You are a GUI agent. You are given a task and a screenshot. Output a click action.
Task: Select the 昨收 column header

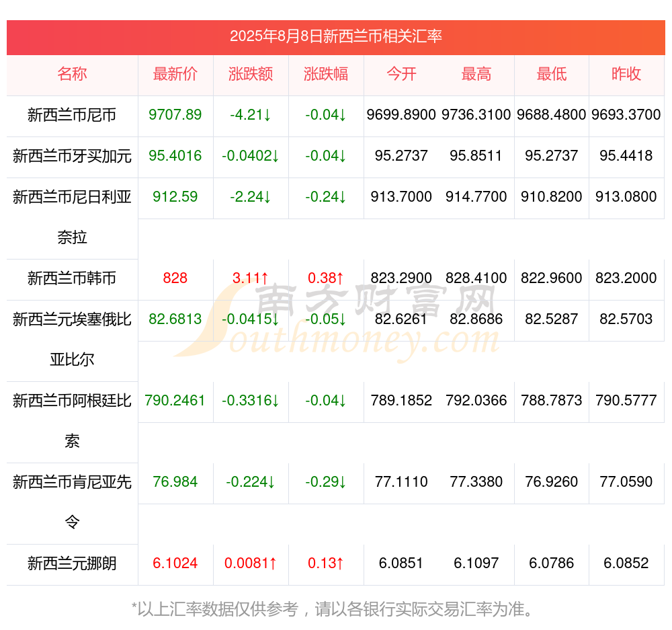click(x=626, y=74)
